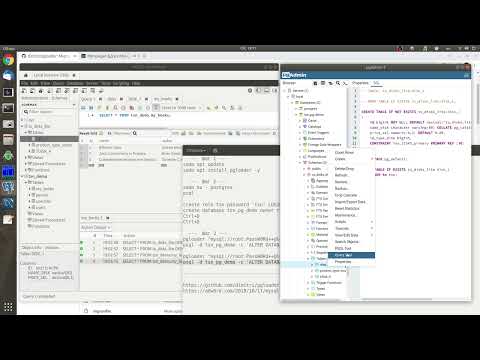Viewport: 480px width, 360px height.
Task: Open the Scripting menu in MySQL Workbench
Action: [x=121, y=83]
